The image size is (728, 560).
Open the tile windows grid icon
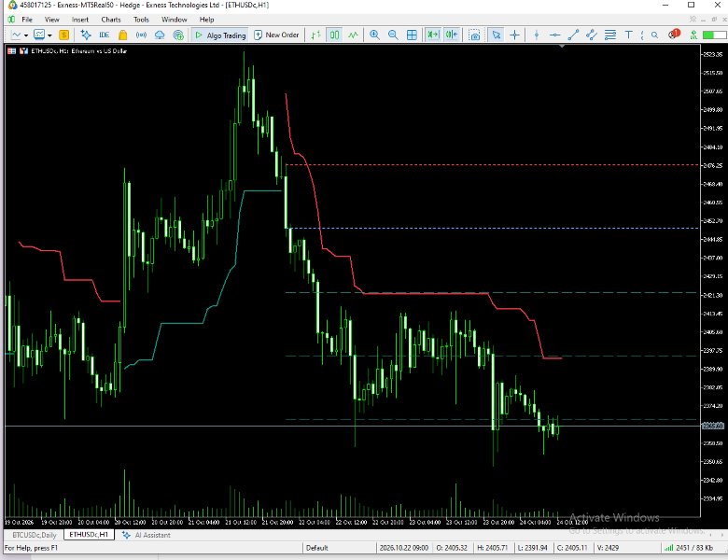412,35
